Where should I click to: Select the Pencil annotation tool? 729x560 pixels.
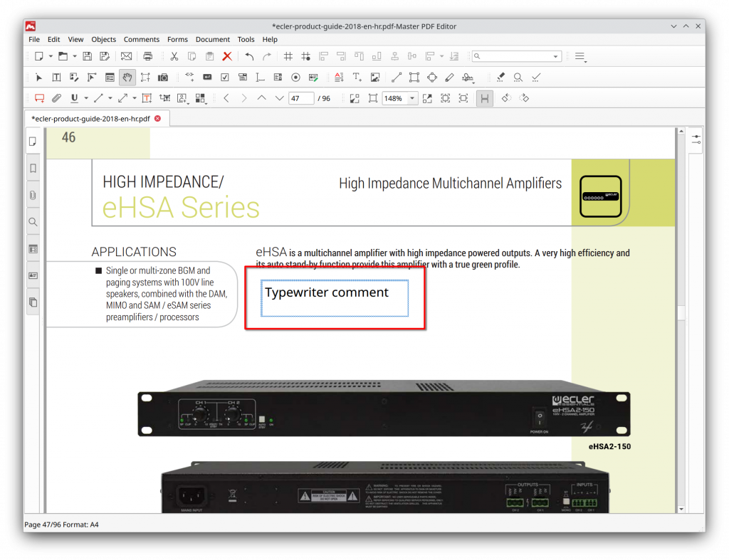[x=449, y=77]
